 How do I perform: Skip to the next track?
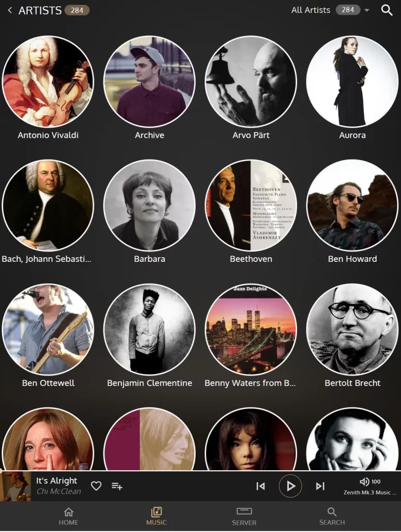pyautogui.click(x=320, y=486)
